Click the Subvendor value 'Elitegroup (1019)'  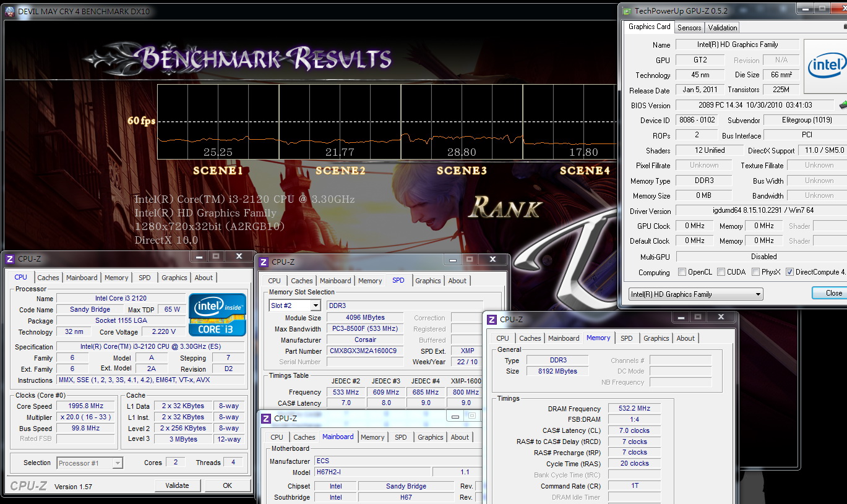pos(806,120)
